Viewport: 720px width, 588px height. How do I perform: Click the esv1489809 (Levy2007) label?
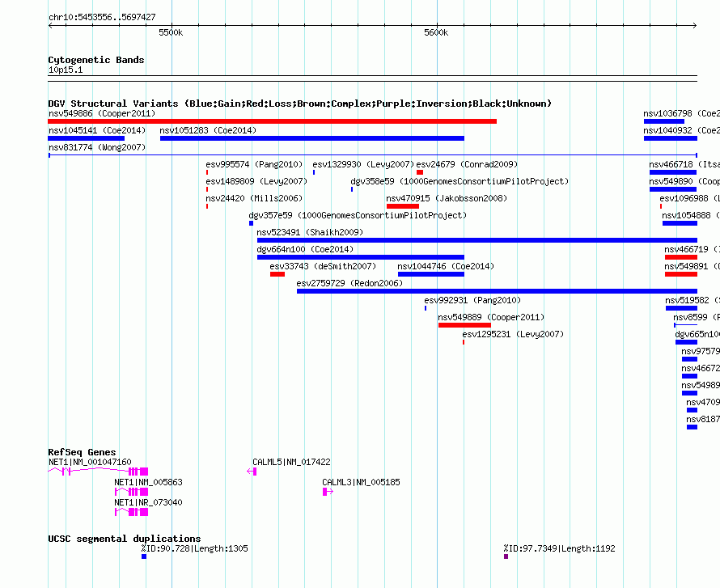(x=256, y=181)
